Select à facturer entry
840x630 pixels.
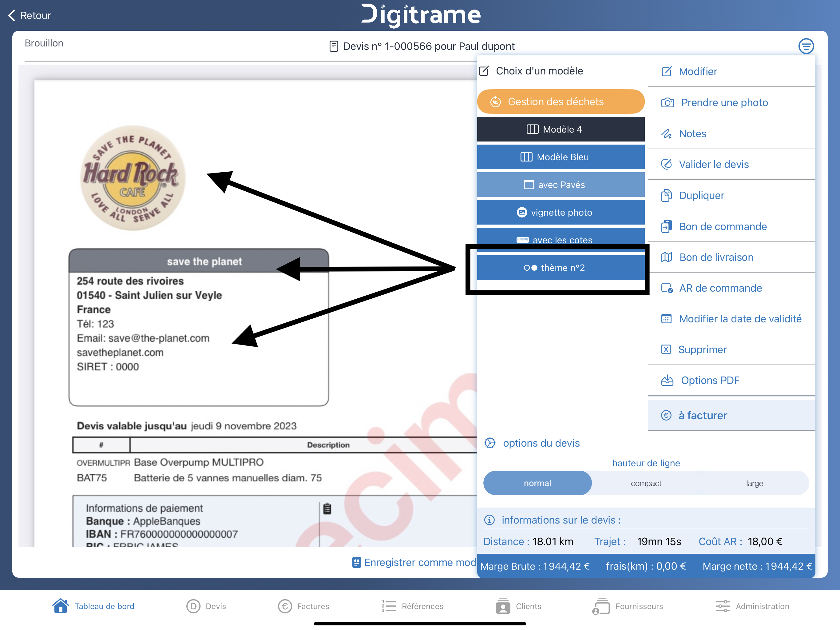[x=731, y=415]
